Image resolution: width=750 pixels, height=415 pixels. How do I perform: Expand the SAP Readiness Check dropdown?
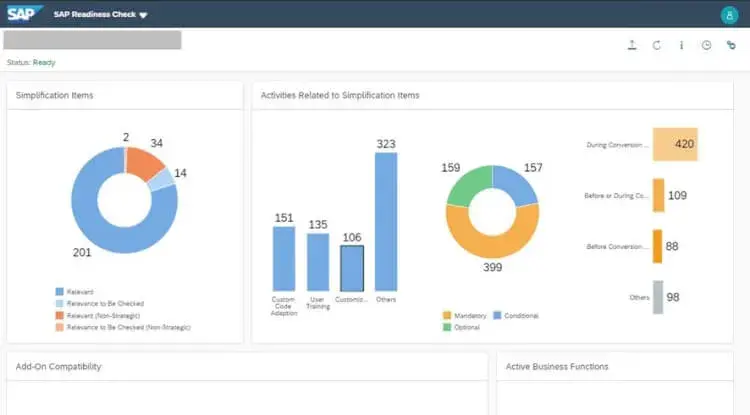pos(143,16)
